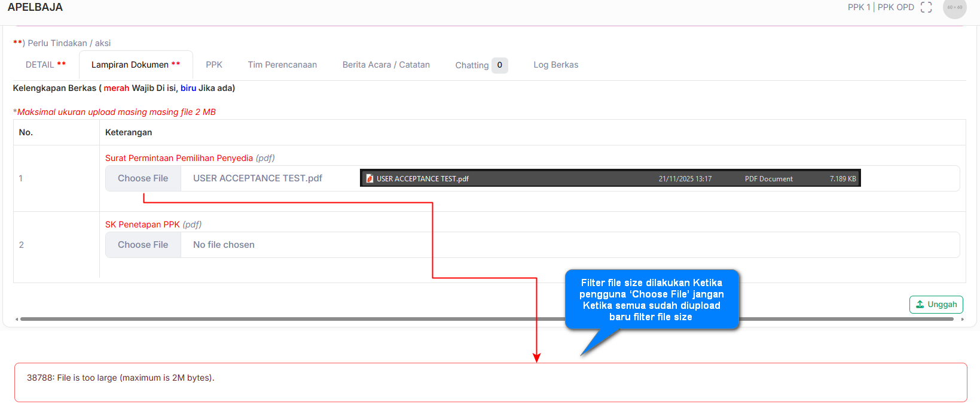Click the horizontal scrollbar track
This screenshot has width=980, height=407.
click(x=487, y=319)
